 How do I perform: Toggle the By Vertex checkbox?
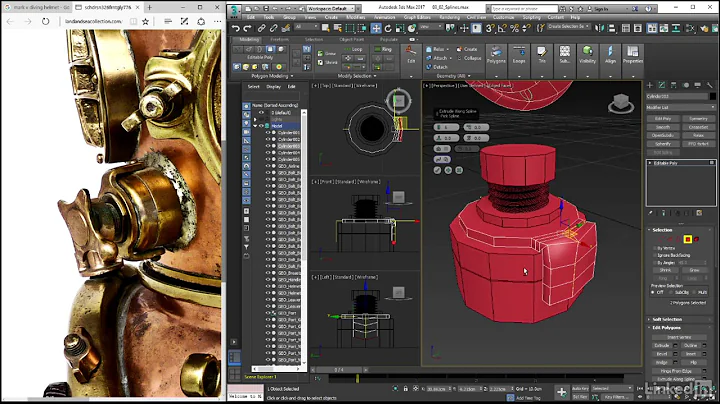coord(655,248)
